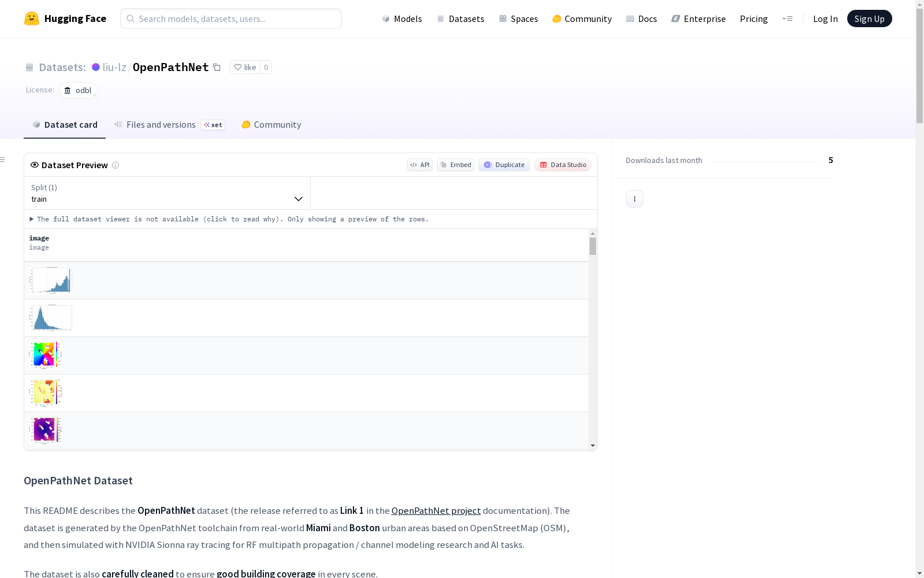
Task: Click Log In
Action: point(825,18)
